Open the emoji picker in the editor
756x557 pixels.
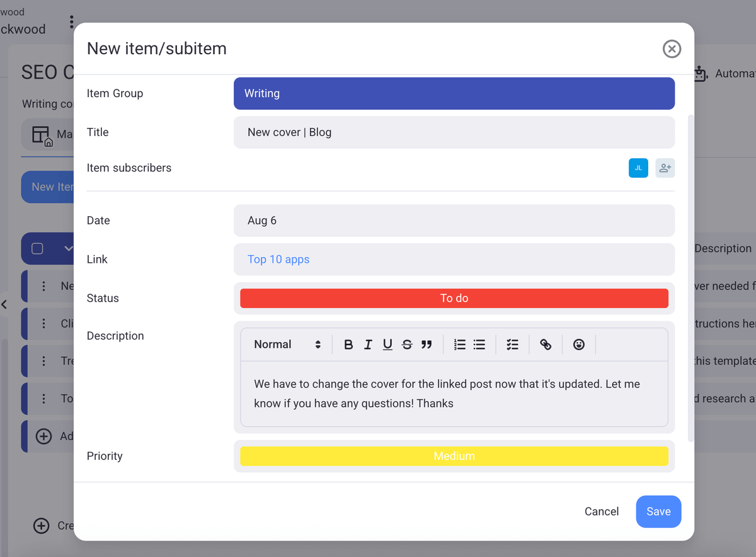[578, 344]
